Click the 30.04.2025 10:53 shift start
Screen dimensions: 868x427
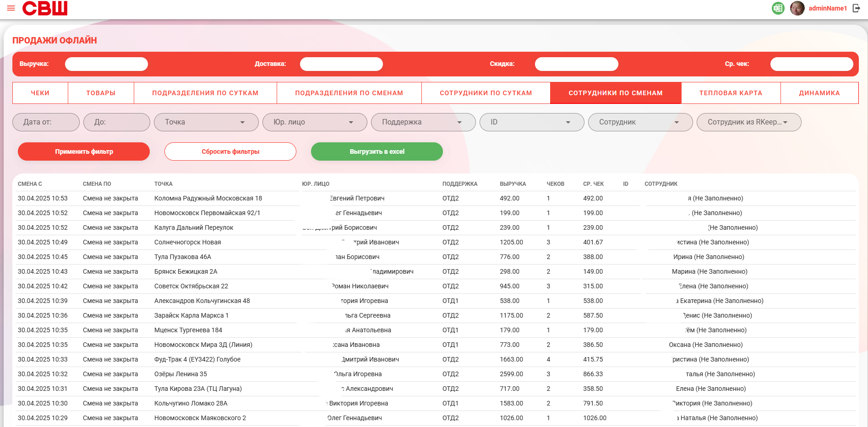click(43, 198)
